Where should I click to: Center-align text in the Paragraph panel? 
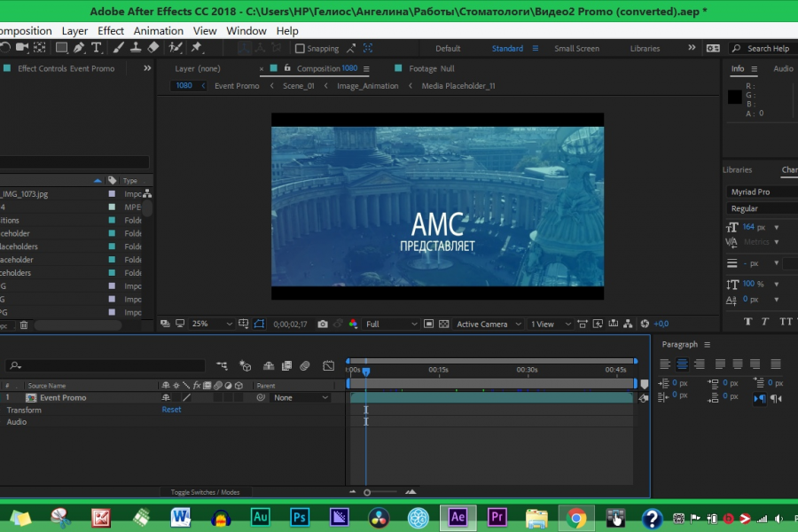click(x=682, y=364)
